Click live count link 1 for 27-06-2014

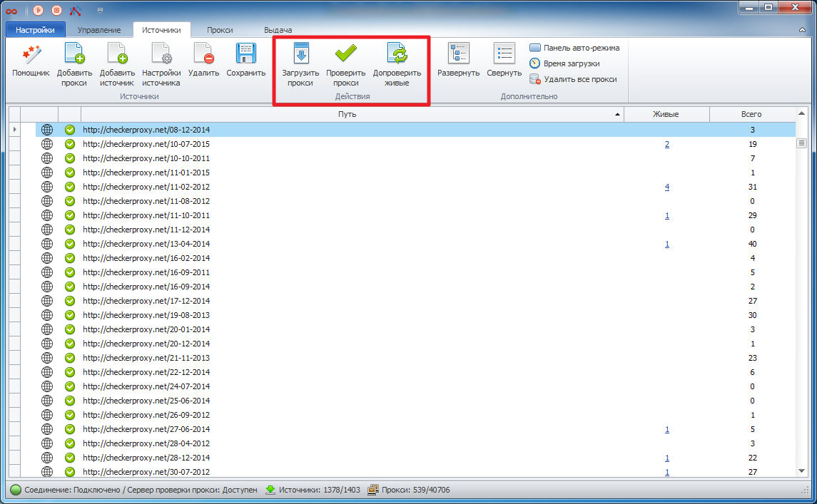[667, 430]
